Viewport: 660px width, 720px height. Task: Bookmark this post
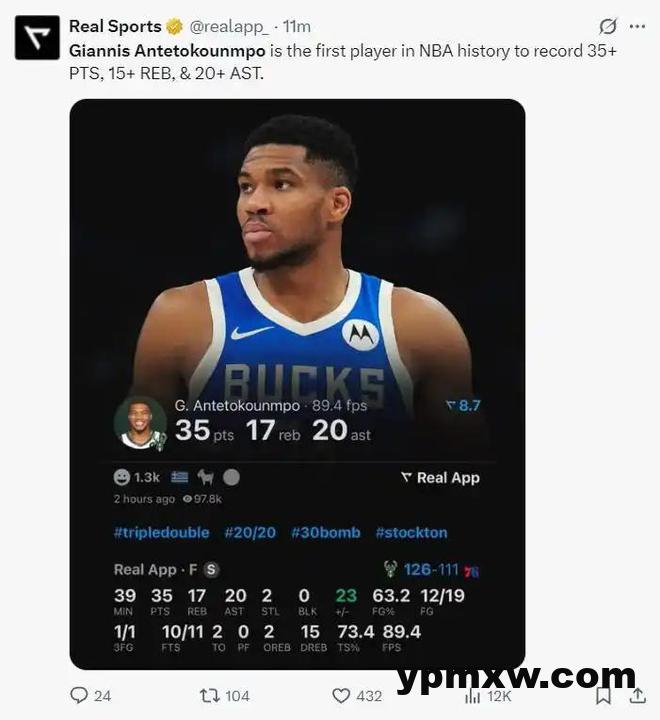click(603, 696)
